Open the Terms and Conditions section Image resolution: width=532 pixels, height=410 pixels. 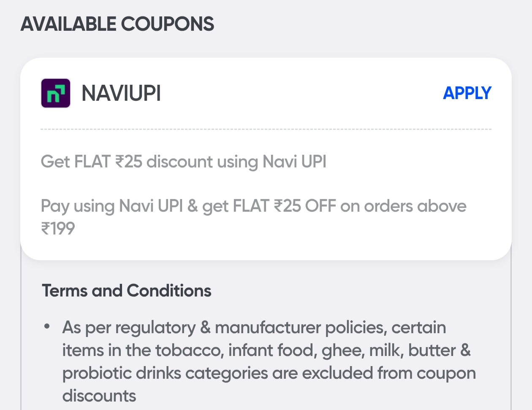coord(126,291)
